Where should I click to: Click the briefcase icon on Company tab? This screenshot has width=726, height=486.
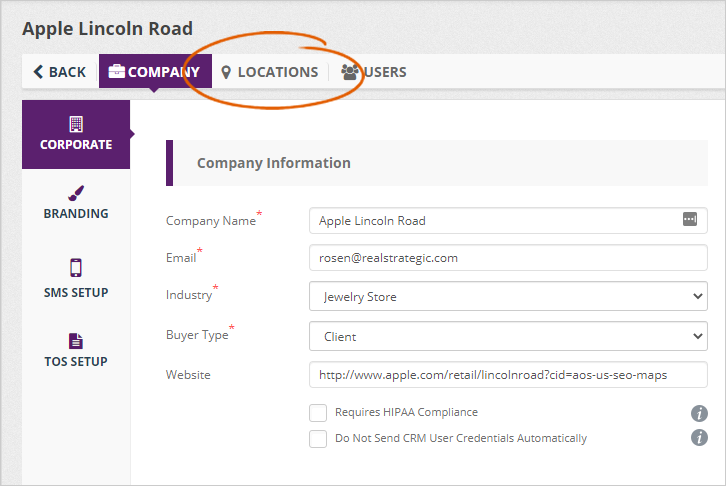(x=116, y=72)
